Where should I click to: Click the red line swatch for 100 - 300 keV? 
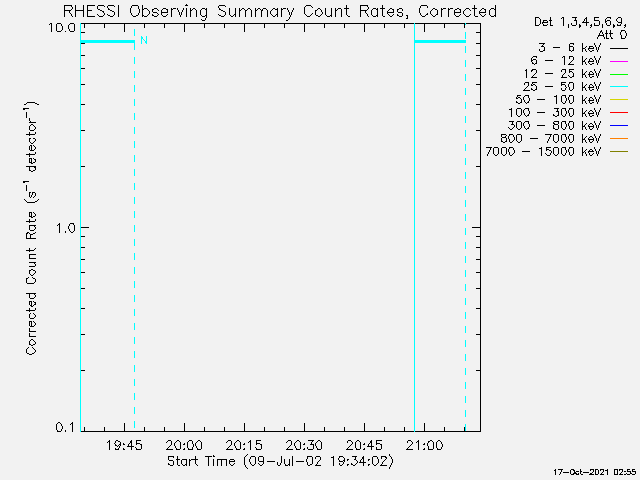[x=619, y=113]
